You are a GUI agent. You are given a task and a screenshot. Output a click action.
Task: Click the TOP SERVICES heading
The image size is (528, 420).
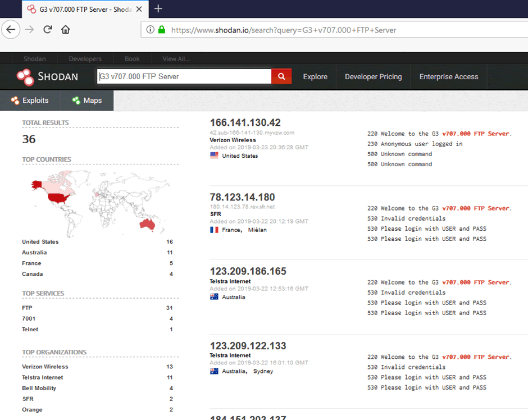[x=43, y=293]
